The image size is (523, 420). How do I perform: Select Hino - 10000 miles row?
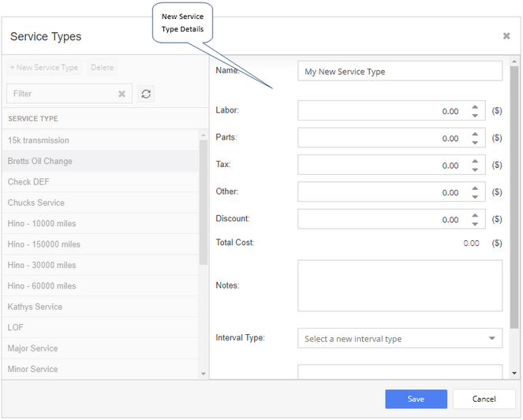tap(100, 224)
